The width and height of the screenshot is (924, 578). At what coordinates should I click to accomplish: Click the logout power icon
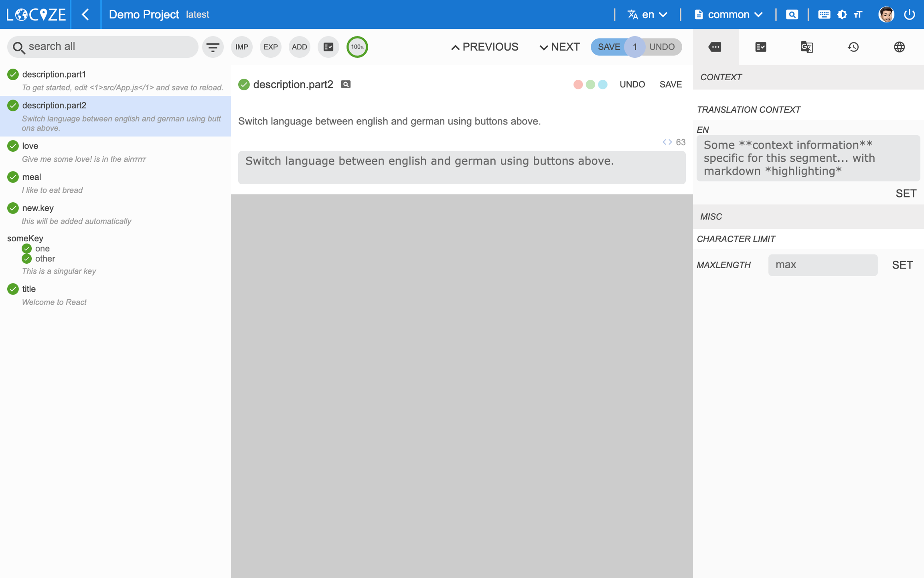(x=909, y=14)
